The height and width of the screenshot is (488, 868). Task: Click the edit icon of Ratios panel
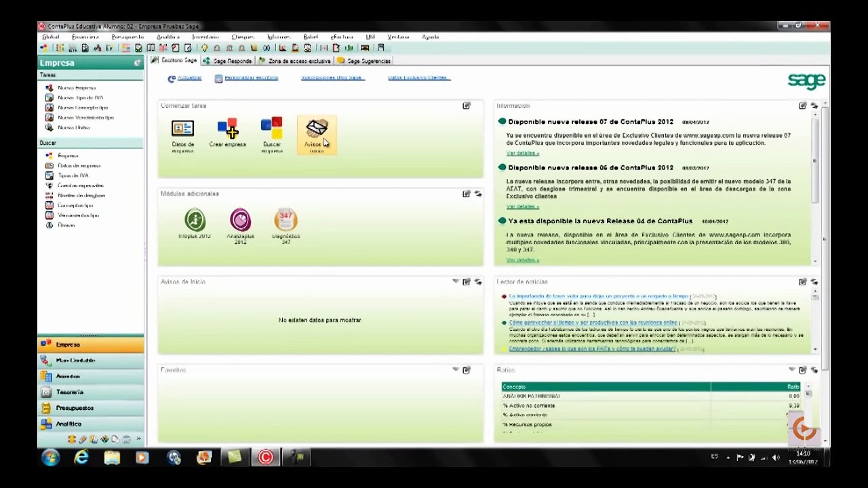coord(803,370)
